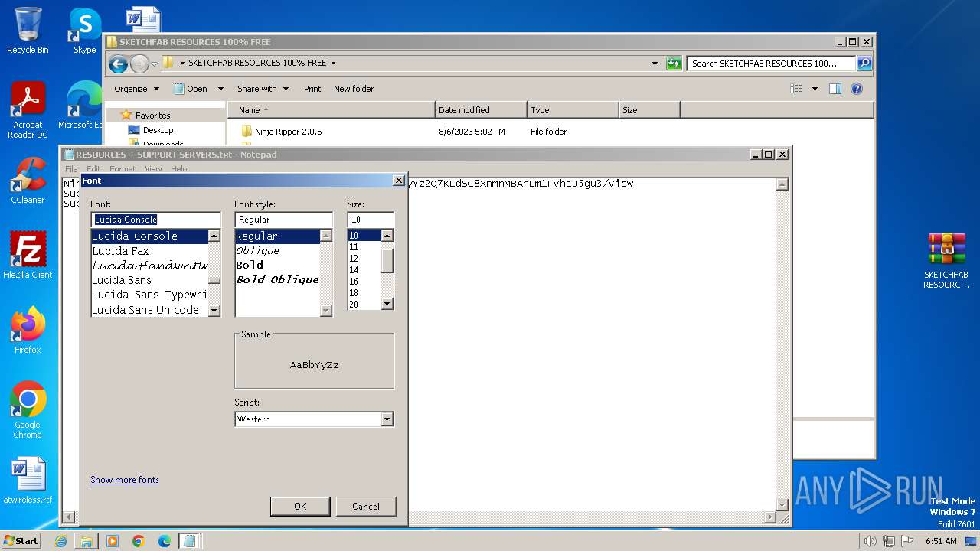
Task: Open Internet Explorer in the taskbar
Action: point(60,541)
